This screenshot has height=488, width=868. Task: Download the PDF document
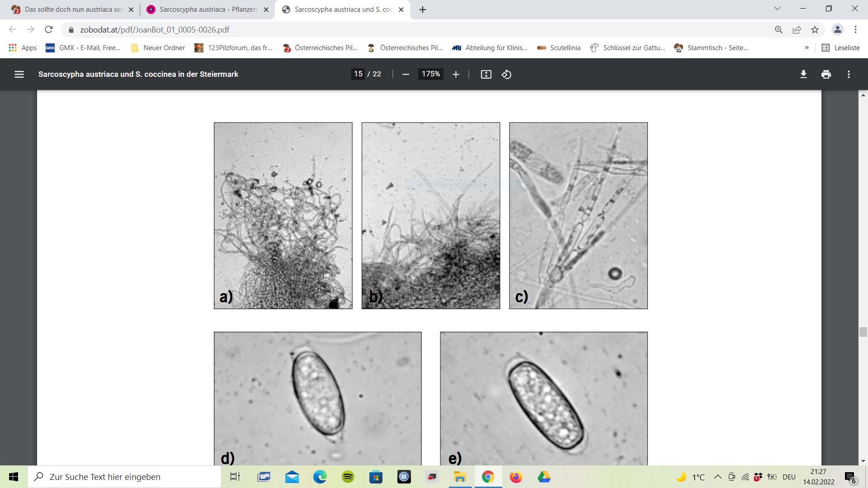803,74
